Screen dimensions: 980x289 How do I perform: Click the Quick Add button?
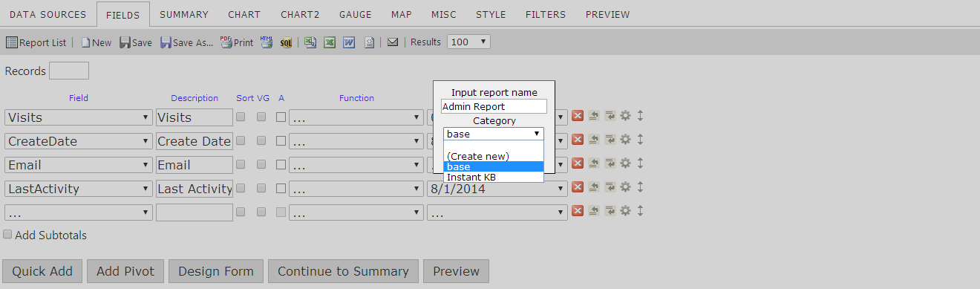click(42, 271)
